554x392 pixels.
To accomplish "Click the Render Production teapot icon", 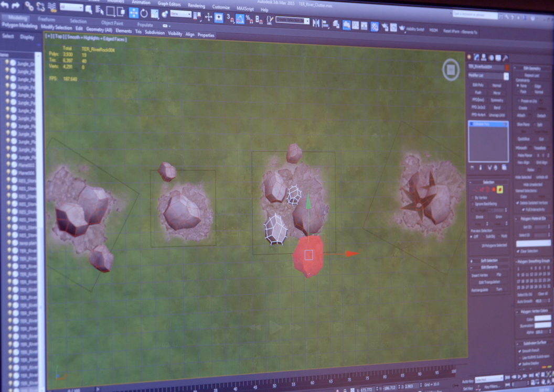I will click(402, 28).
